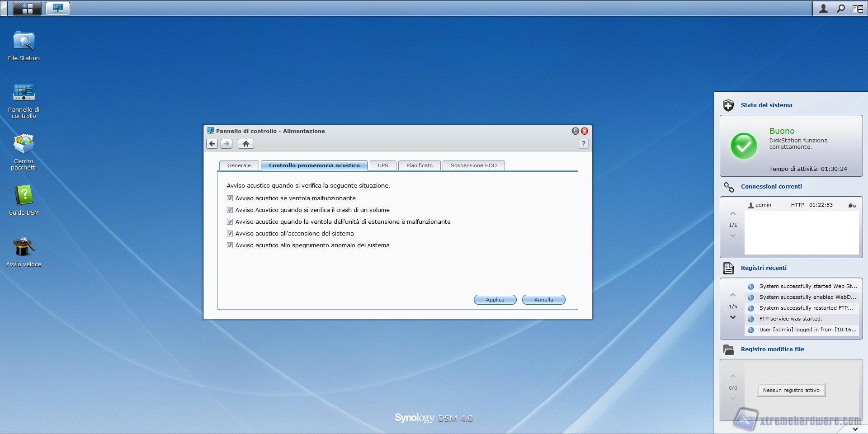This screenshot has width=868, height=434.
Task: Uncheck fan malfunction beep alert
Action: 230,198
